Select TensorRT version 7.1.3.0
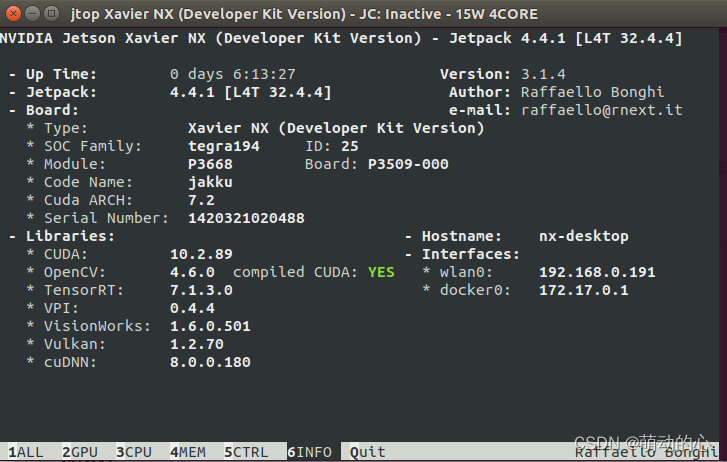 tap(201, 290)
